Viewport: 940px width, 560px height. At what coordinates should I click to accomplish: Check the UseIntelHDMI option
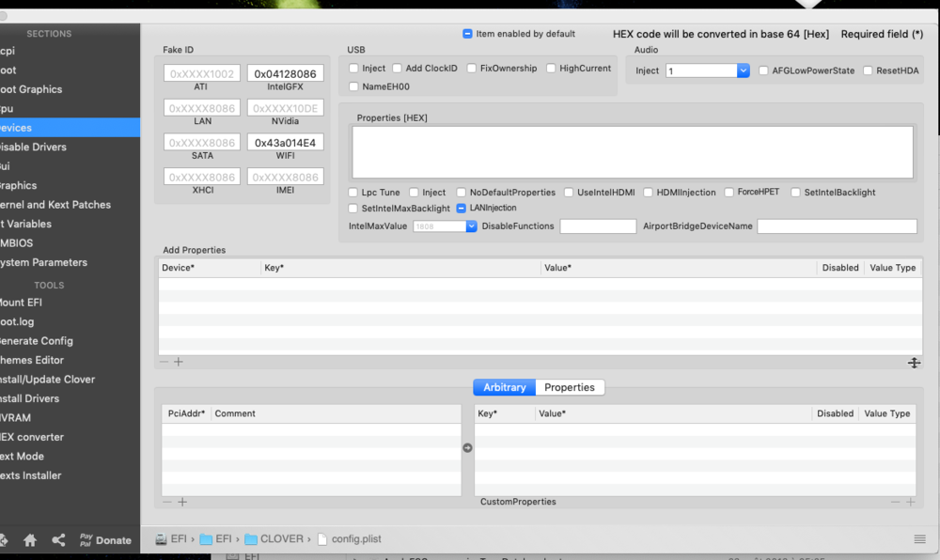click(x=570, y=193)
